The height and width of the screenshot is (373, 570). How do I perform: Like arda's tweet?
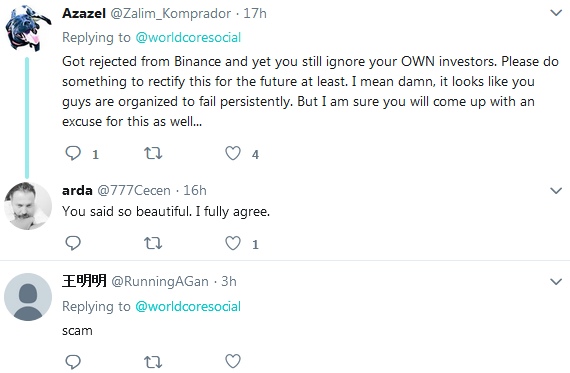click(x=233, y=243)
